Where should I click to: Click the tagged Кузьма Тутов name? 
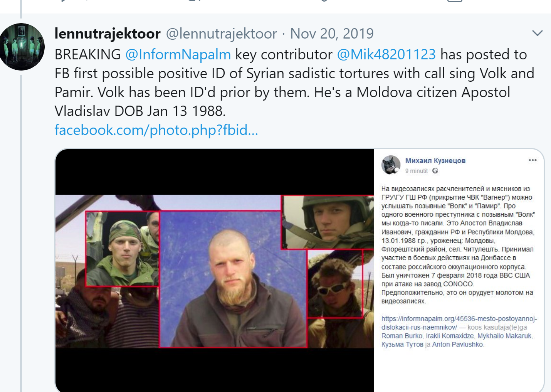tap(402, 344)
